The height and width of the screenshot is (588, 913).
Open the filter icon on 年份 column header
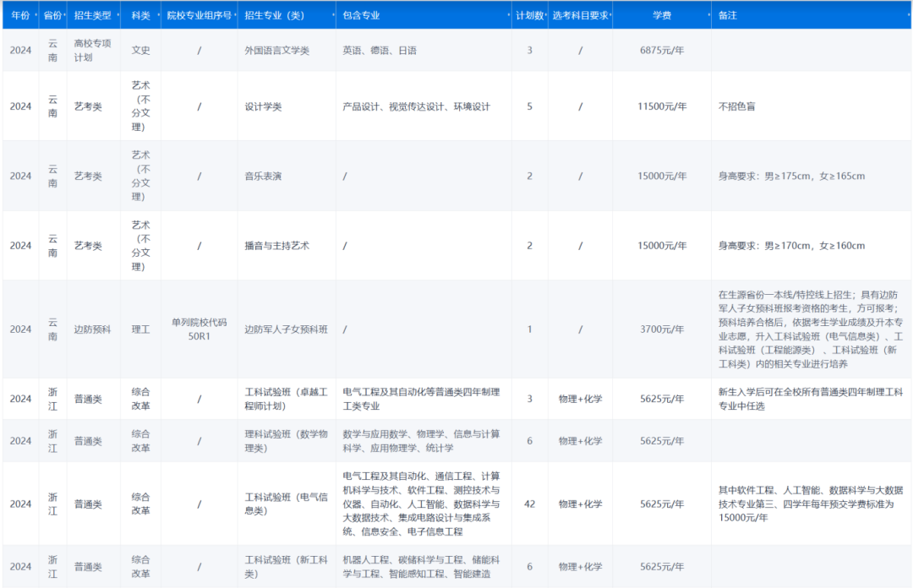click(x=36, y=15)
